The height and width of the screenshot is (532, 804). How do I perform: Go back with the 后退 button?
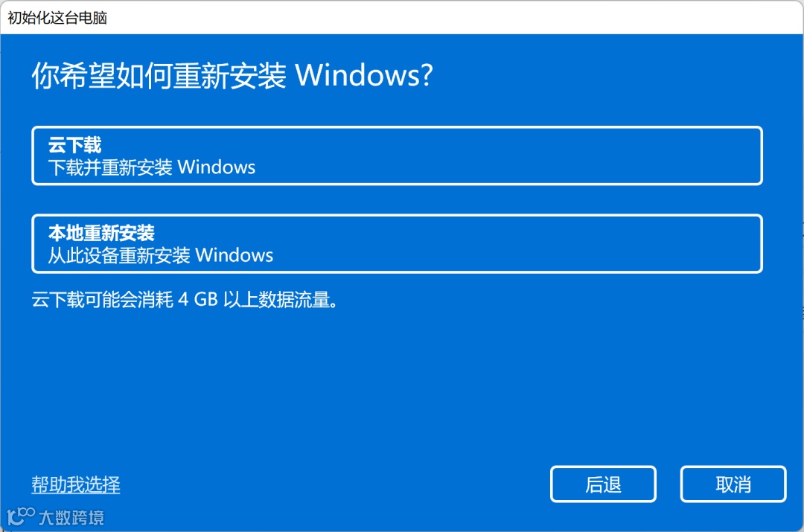coord(603,484)
